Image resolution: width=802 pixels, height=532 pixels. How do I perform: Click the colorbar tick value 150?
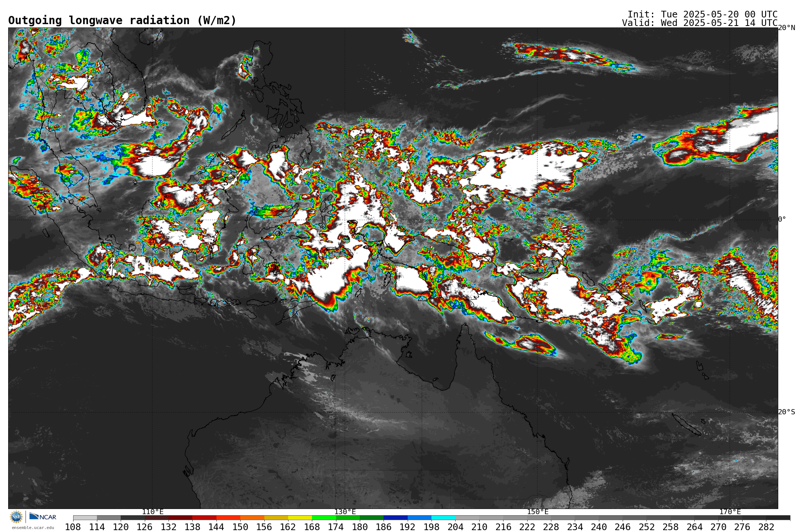240,527
